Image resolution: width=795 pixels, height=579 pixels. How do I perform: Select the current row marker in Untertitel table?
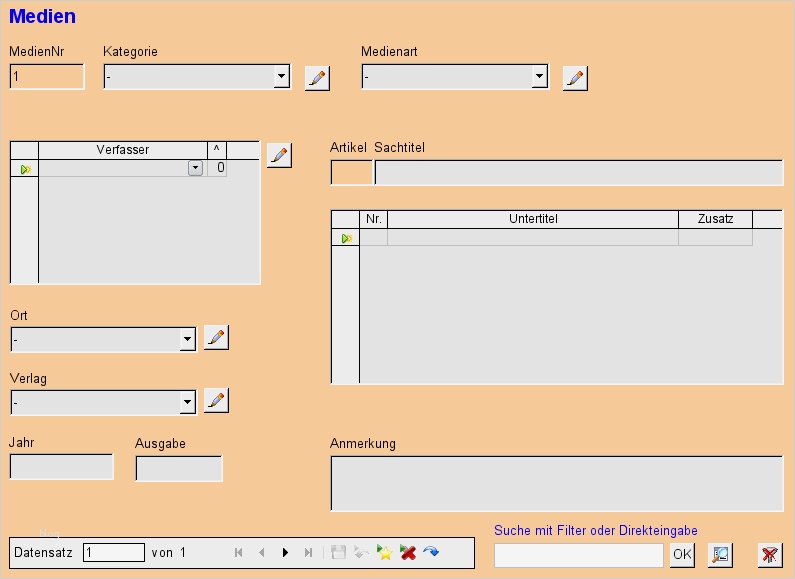[x=346, y=238]
